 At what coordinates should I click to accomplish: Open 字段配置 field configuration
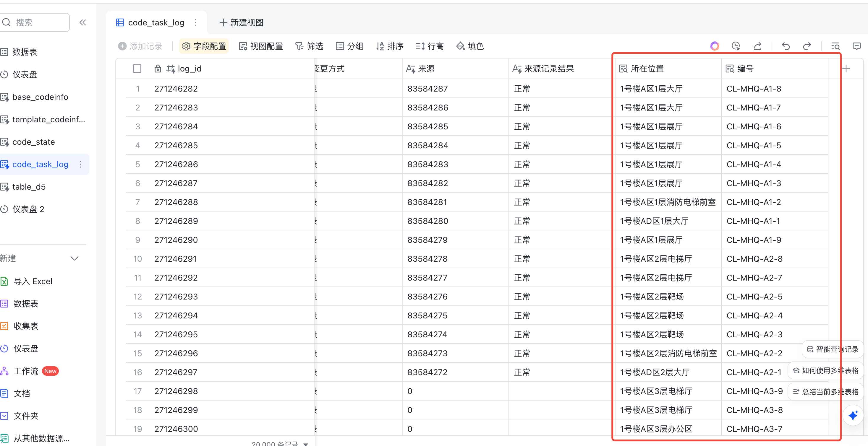click(x=204, y=46)
